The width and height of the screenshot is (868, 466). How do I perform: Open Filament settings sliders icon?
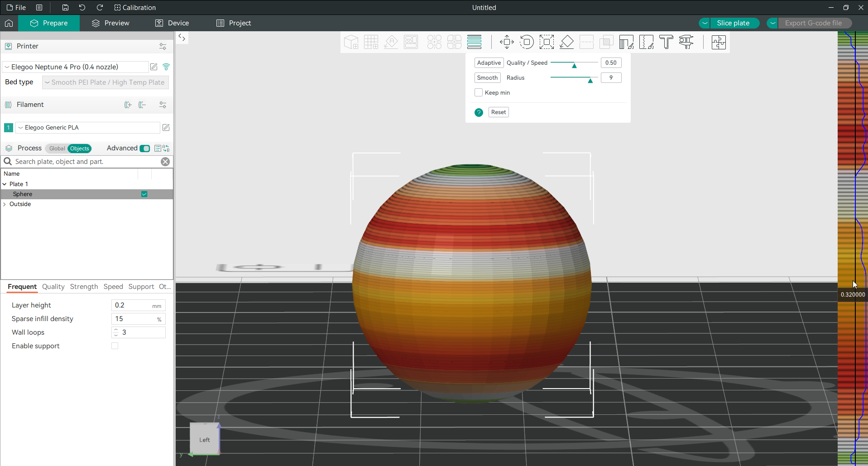click(163, 105)
